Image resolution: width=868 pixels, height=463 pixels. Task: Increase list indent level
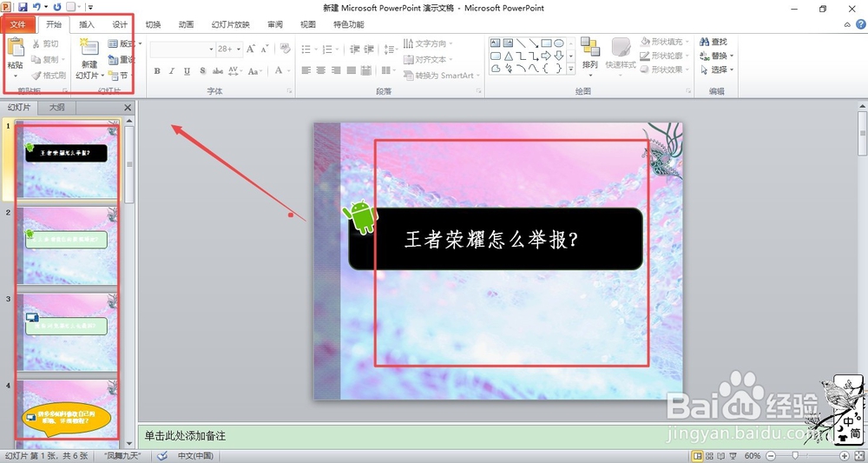(x=369, y=50)
